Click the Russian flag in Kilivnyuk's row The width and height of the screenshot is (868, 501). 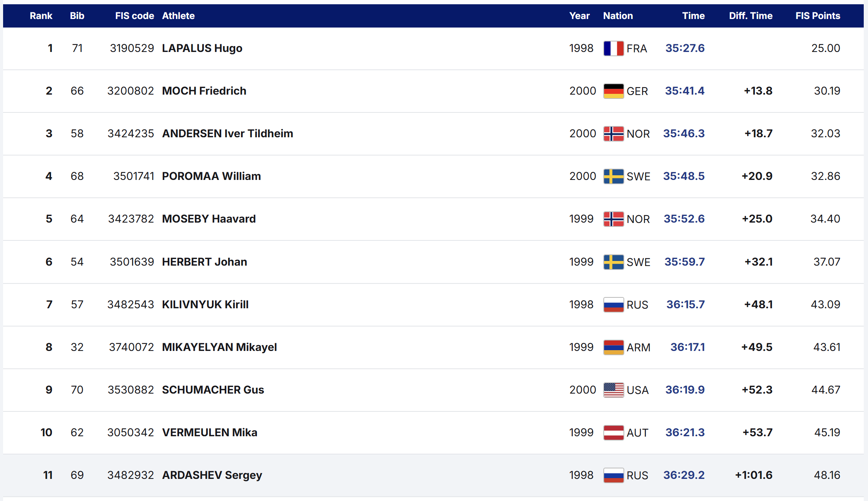click(613, 305)
